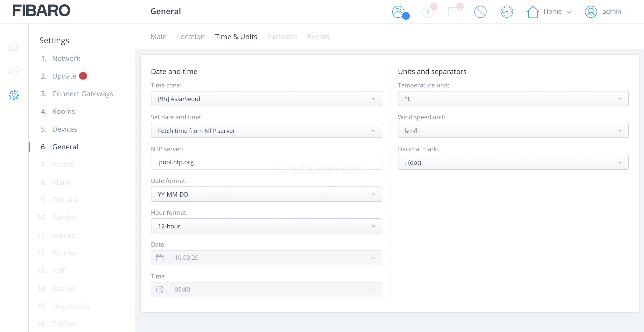Click the calendar icon in Date field
The width and height of the screenshot is (644, 332).
click(x=160, y=258)
